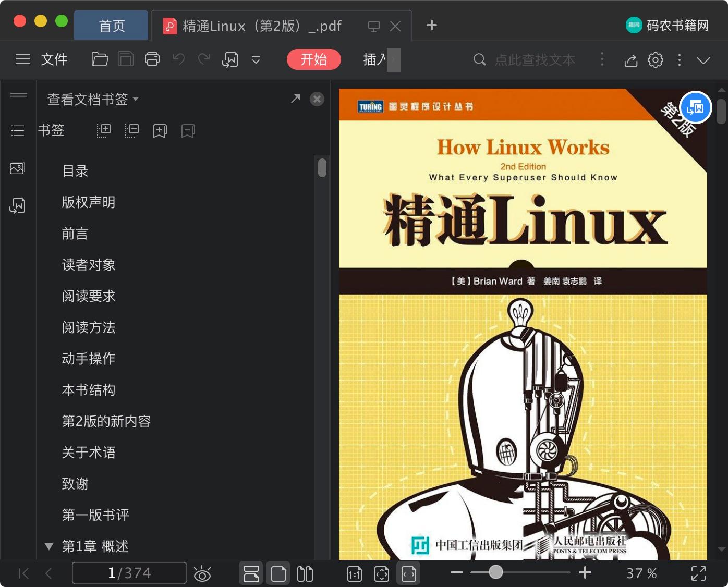
Task: Open the 关于术语 bookmark
Action: click(89, 453)
